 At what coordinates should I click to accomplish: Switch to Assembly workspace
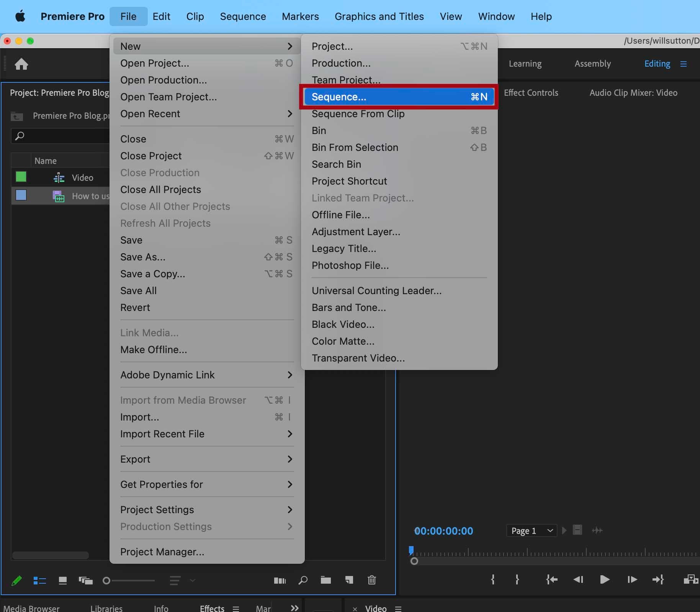click(x=593, y=64)
